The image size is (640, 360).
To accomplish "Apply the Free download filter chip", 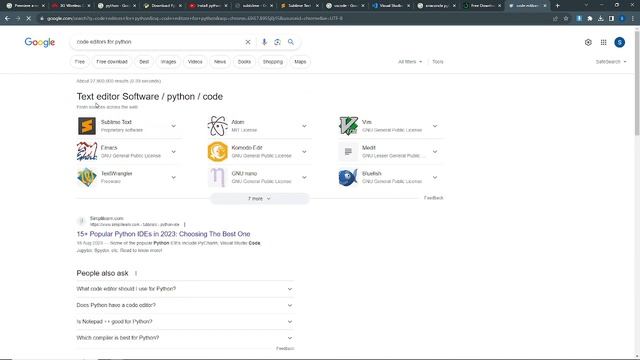I will pyautogui.click(x=112, y=62).
